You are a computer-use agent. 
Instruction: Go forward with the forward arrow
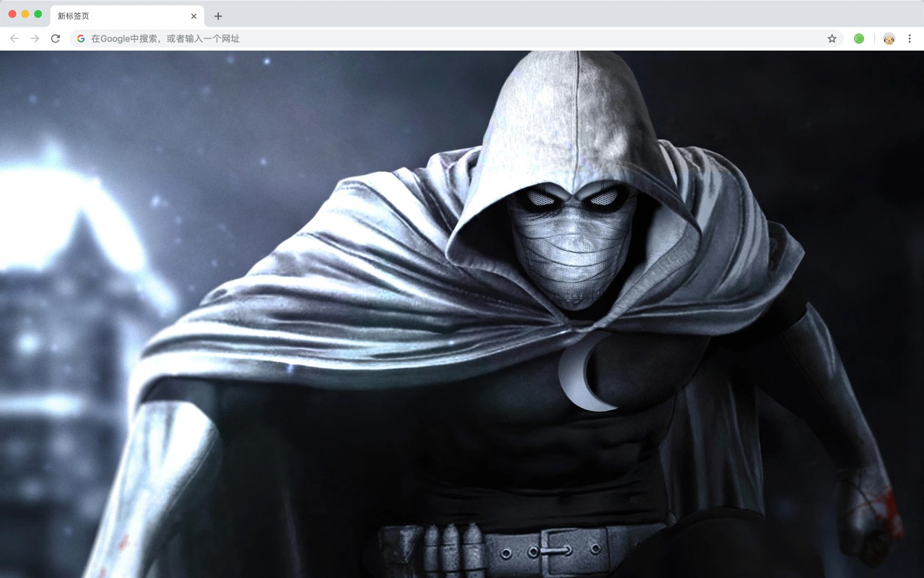(x=35, y=38)
